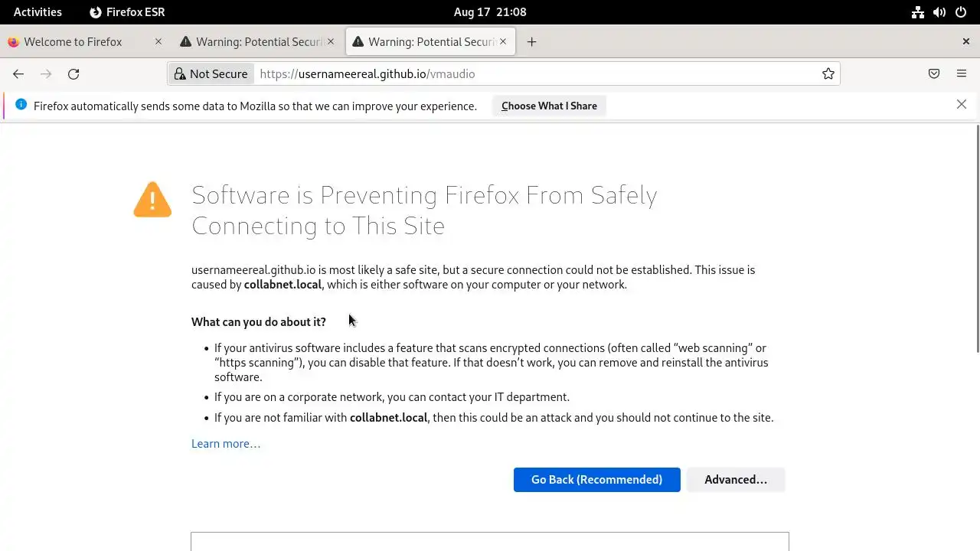The image size is (980, 551).
Task: Open the Pocket save icon
Action: [x=934, y=73]
